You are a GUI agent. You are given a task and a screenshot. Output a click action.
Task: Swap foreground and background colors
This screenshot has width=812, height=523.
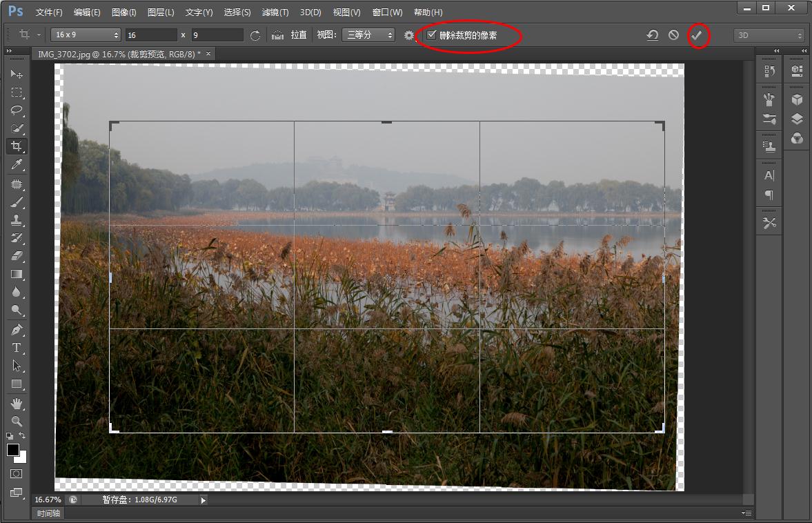[23, 436]
